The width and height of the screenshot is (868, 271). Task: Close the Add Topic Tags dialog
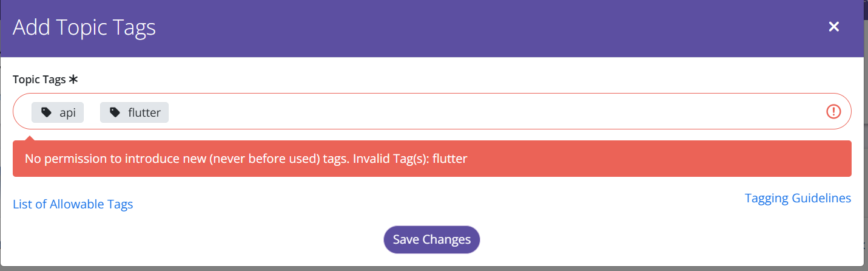[834, 27]
